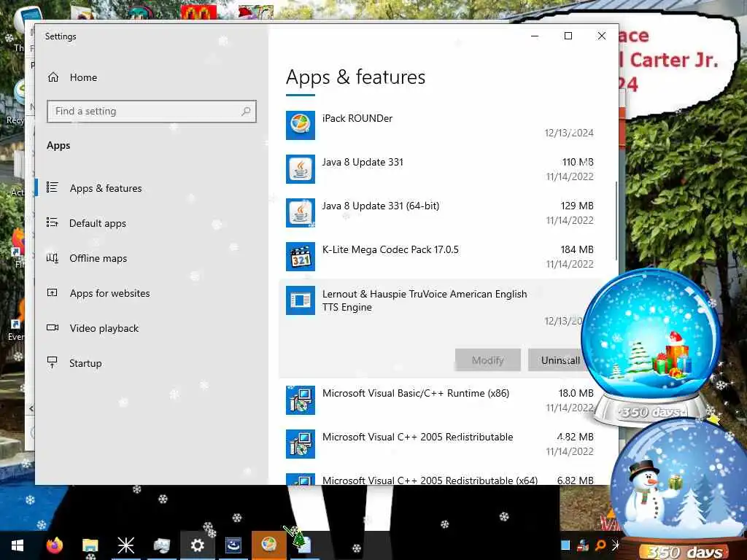
Task: Click the K-Lite Mega Codec Pack icon
Action: (x=300, y=257)
